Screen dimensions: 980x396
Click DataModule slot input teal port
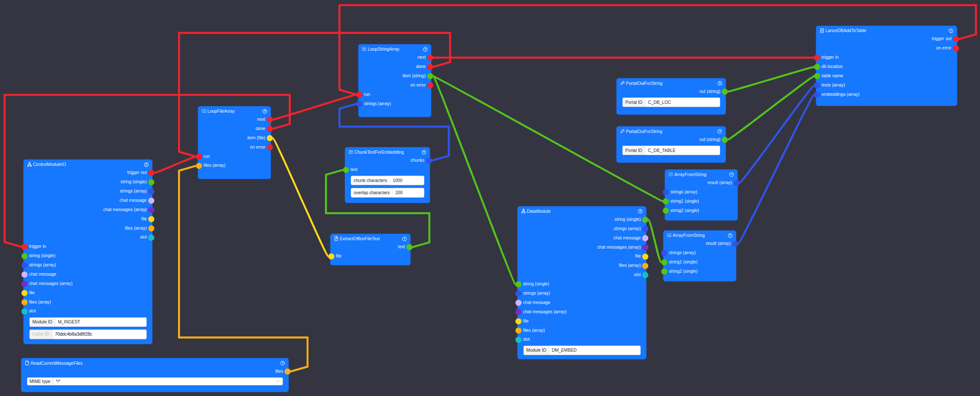[519, 340]
